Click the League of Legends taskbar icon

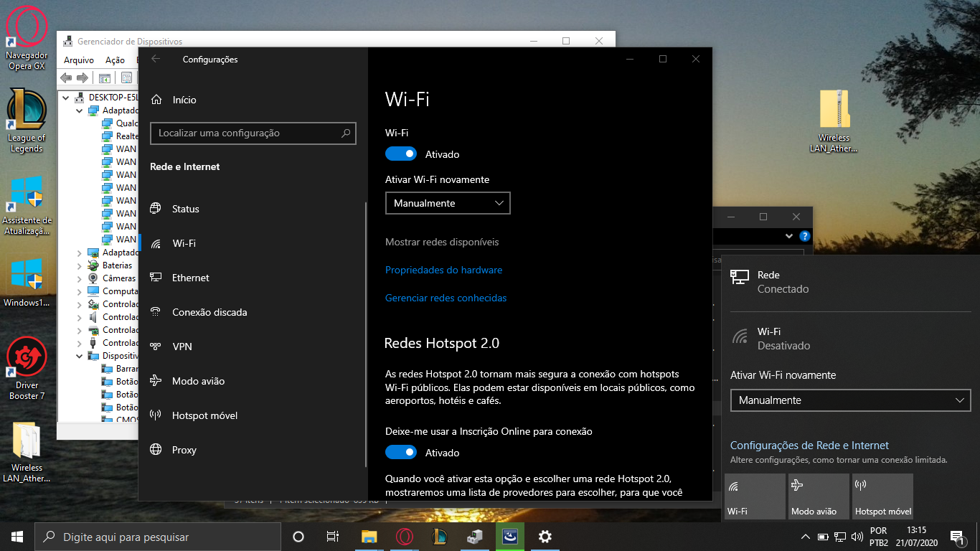[x=440, y=537]
